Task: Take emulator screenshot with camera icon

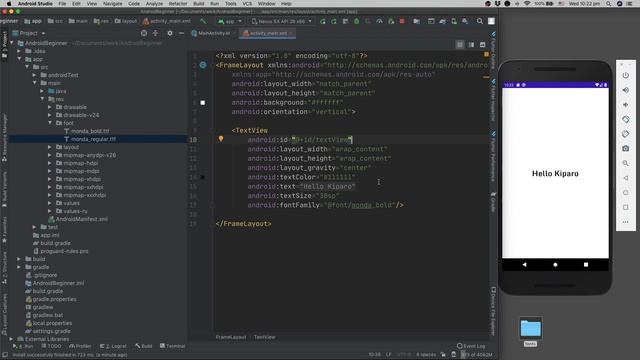Action: pos(625,149)
